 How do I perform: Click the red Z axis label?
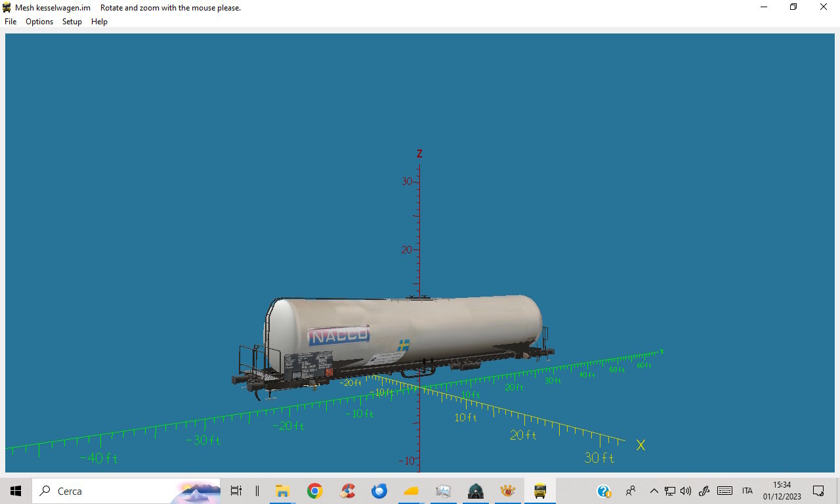tap(419, 154)
